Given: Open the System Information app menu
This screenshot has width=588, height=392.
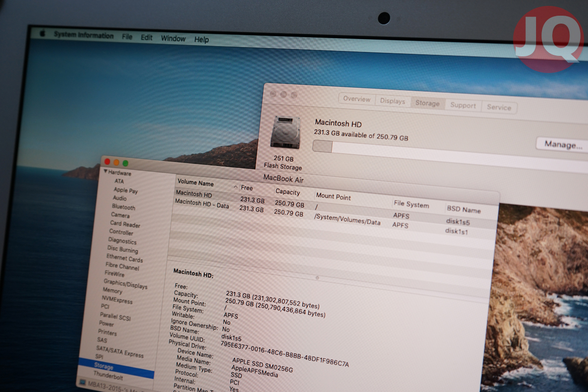Looking at the screenshot, I should pyautogui.click(x=84, y=35).
